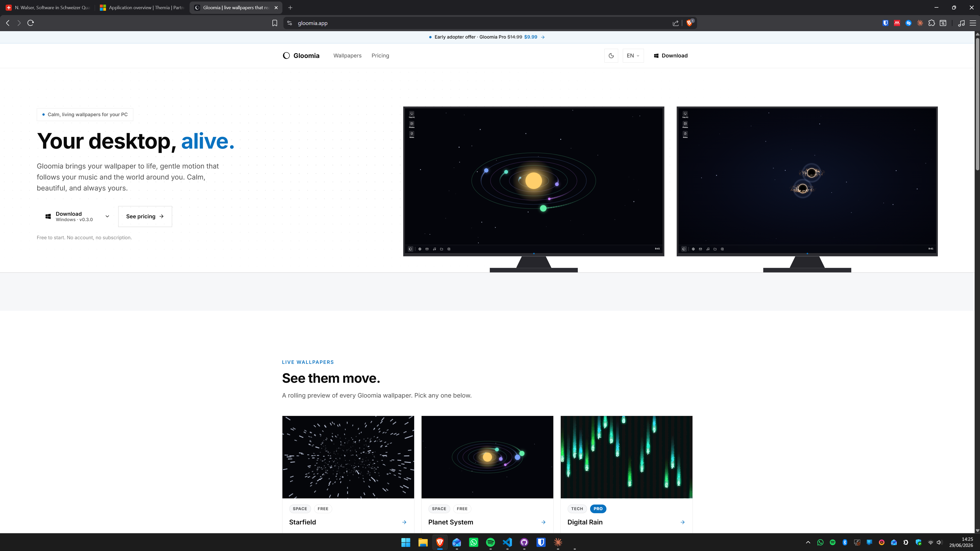Click the Gloomia logo in the site header

click(301, 56)
